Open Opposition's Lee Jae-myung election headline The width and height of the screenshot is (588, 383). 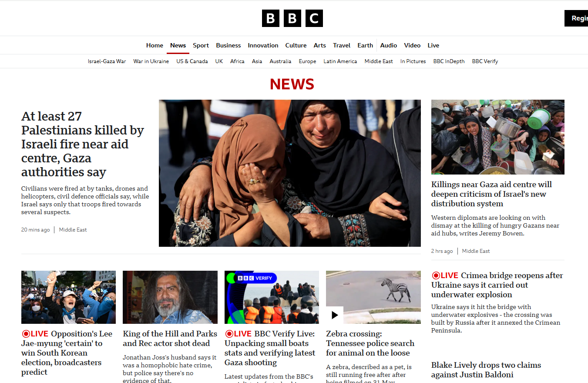tap(67, 353)
